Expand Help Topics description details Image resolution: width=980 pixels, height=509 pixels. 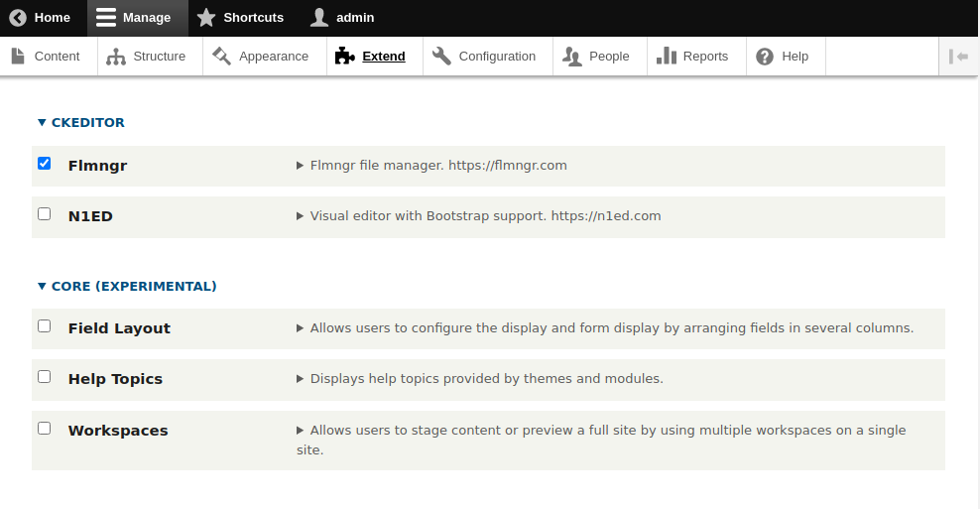pos(480,379)
